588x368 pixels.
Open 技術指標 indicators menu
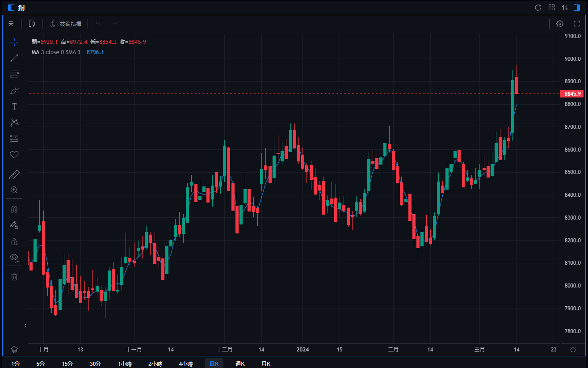(x=71, y=24)
